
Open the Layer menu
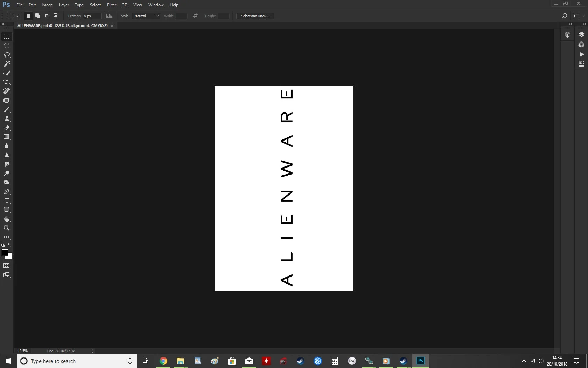coord(64,5)
